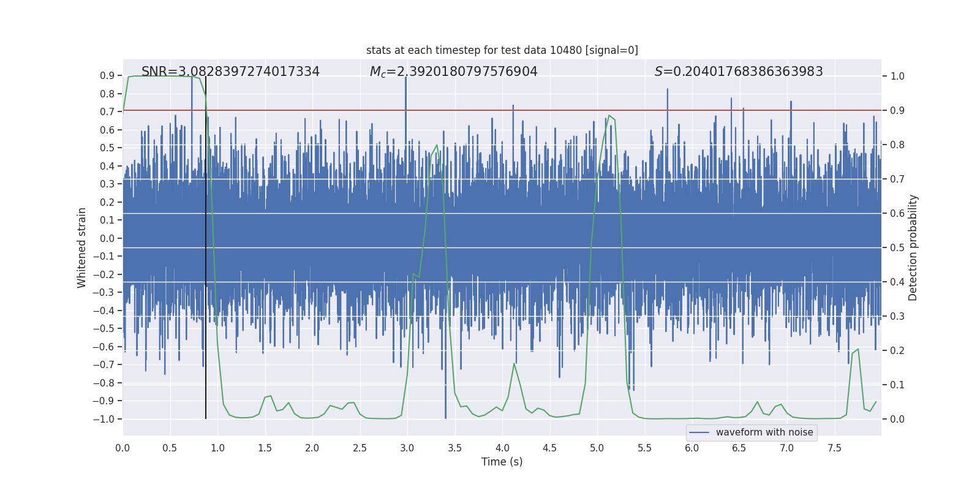Click the time-axis tick label 3.5

click(x=454, y=448)
